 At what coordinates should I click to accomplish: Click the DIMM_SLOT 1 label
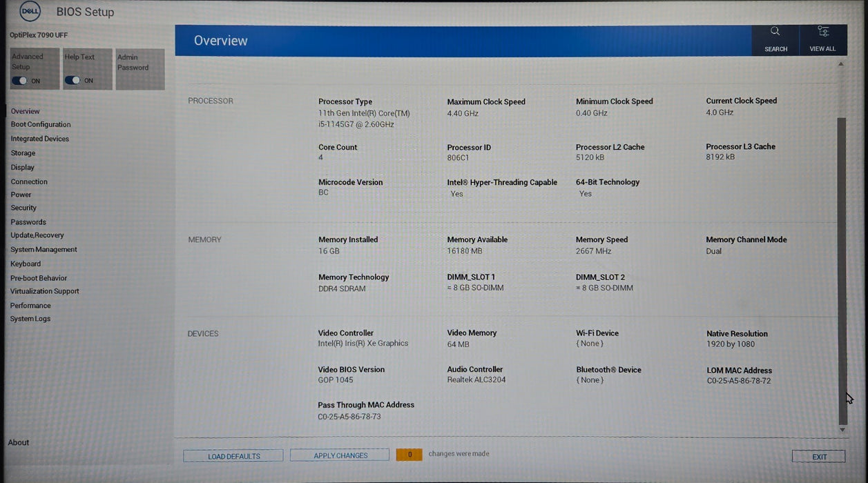[x=472, y=277]
